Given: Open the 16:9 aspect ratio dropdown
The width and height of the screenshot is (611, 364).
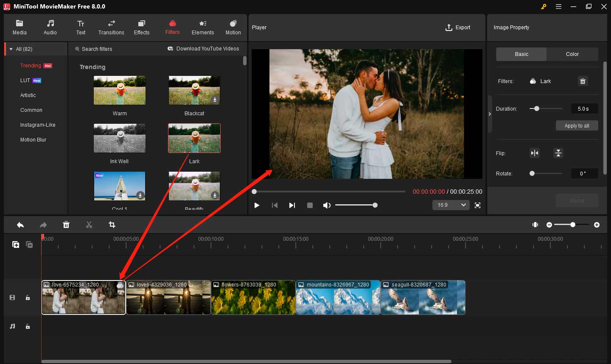Looking at the screenshot, I should (x=451, y=205).
